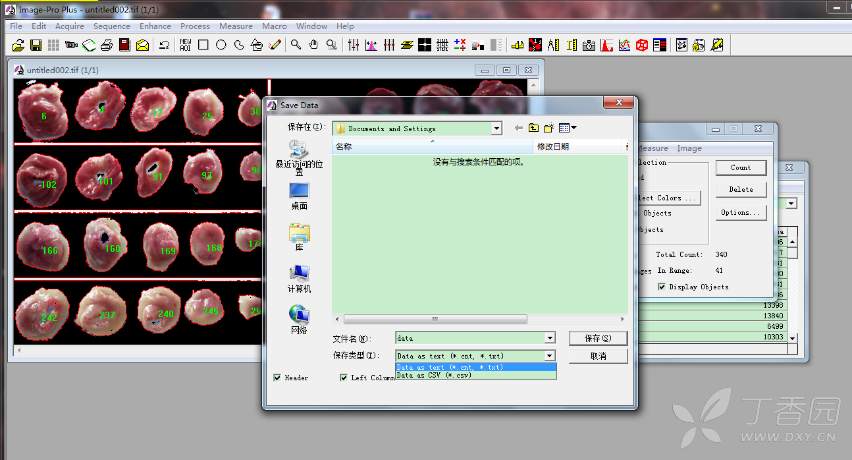Click the 文件名 filename input field
The height and width of the screenshot is (460, 852).
pyautogui.click(x=474, y=339)
